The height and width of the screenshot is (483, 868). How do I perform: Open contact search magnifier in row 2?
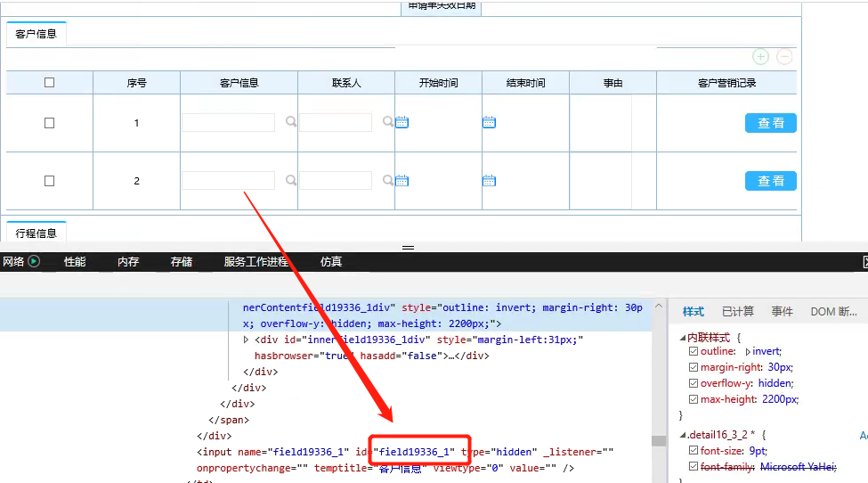[388, 180]
